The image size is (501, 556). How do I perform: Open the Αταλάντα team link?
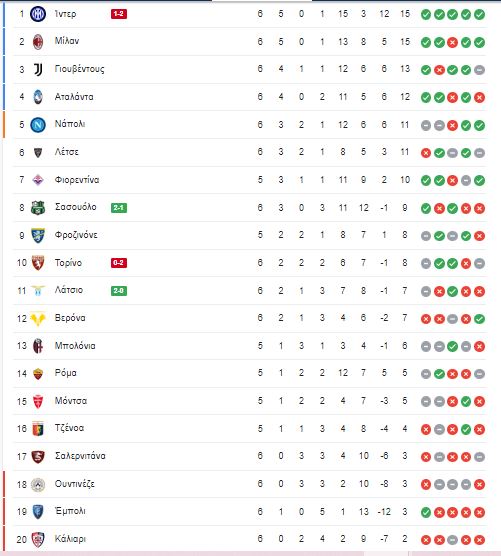tap(74, 97)
